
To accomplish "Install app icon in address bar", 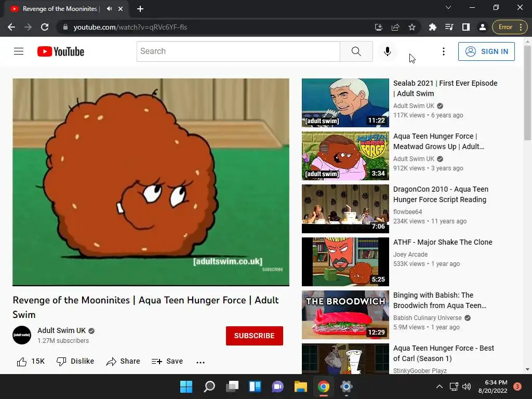I will click(x=379, y=27).
